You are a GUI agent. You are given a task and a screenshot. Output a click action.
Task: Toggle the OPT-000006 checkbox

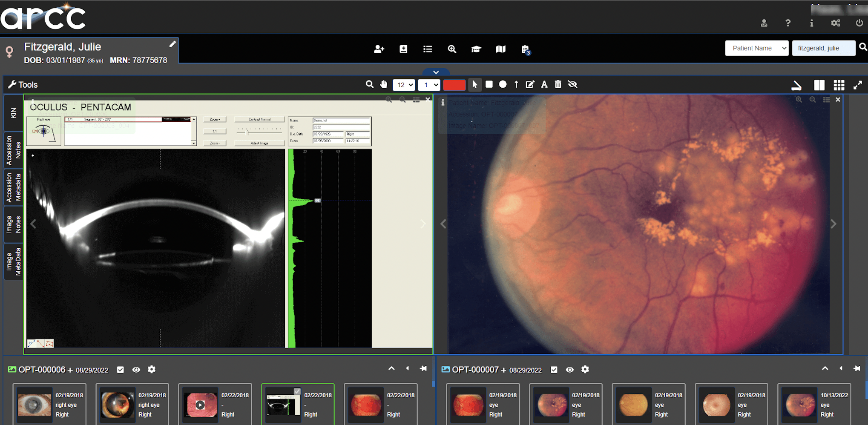121,370
